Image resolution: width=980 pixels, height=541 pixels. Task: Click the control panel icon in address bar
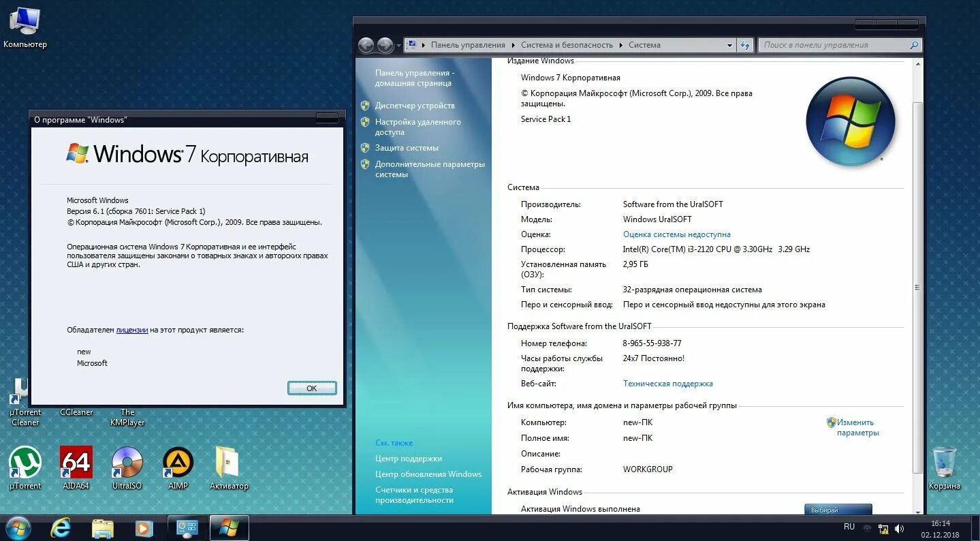pos(413,45)
